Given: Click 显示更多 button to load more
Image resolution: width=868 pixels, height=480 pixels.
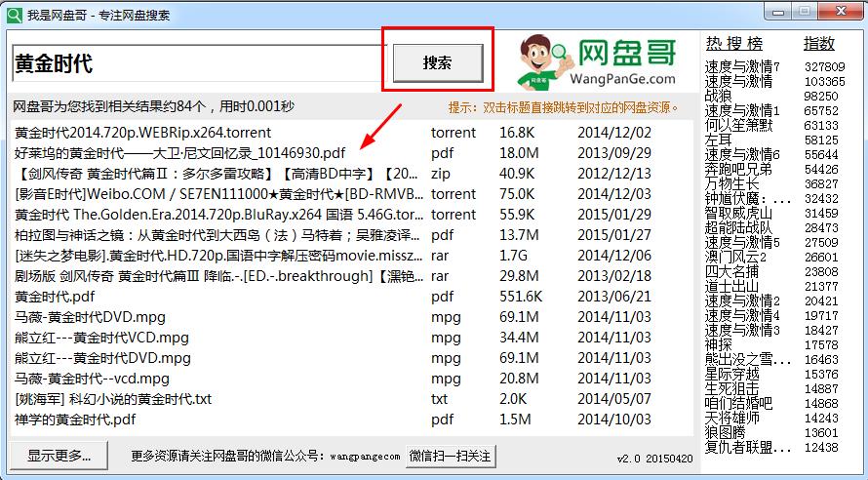Looking at the screenshot, I should pos(59,456).
